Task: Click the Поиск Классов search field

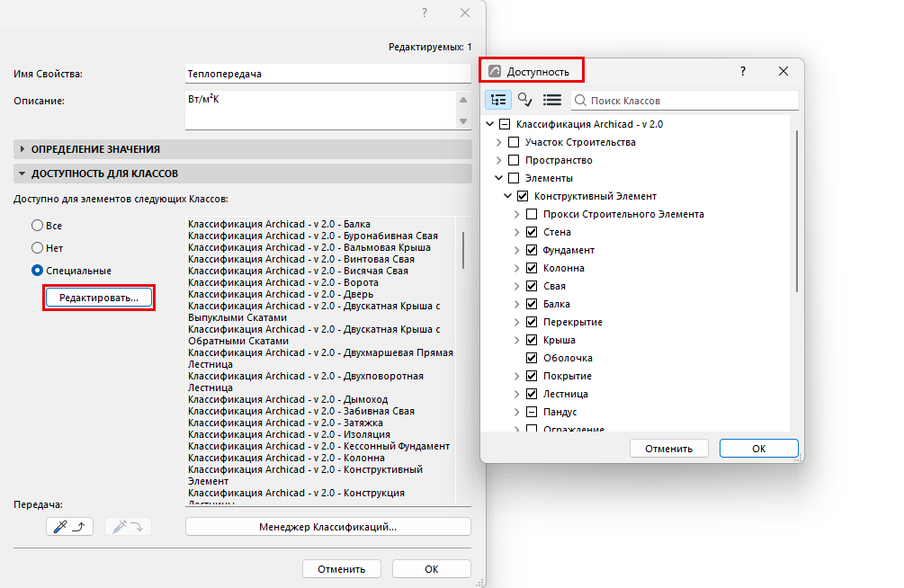Action: (x=685, y=101)
